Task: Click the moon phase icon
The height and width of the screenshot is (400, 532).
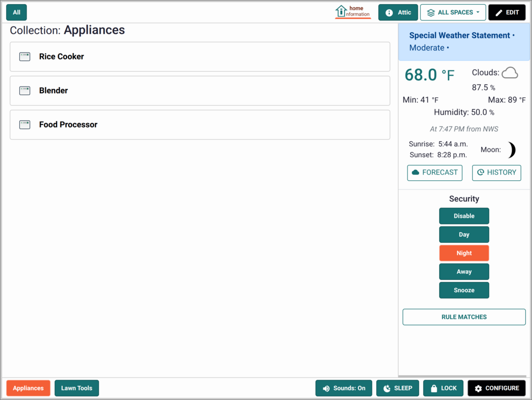Action: coord(512,149)
